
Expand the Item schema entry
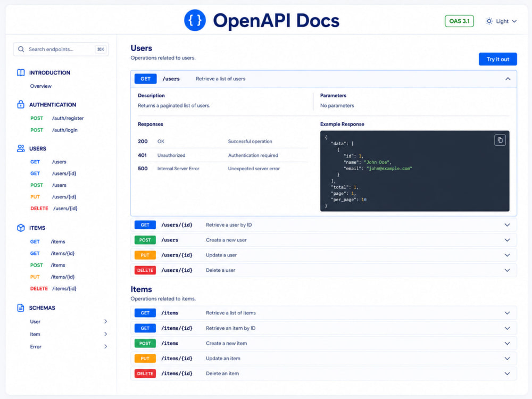(x=69, y=334)
